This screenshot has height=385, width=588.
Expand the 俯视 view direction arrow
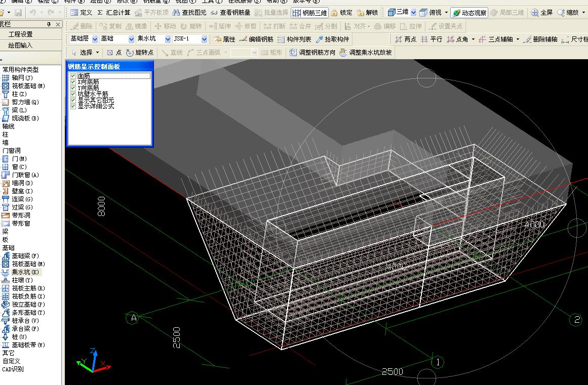tap(446, 13)
